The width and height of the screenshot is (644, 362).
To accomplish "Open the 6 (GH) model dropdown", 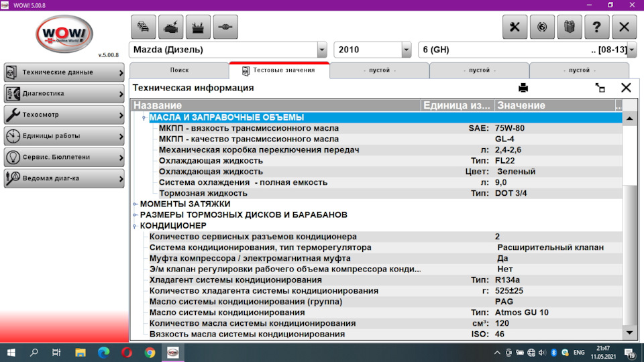I will click(632, 50).
